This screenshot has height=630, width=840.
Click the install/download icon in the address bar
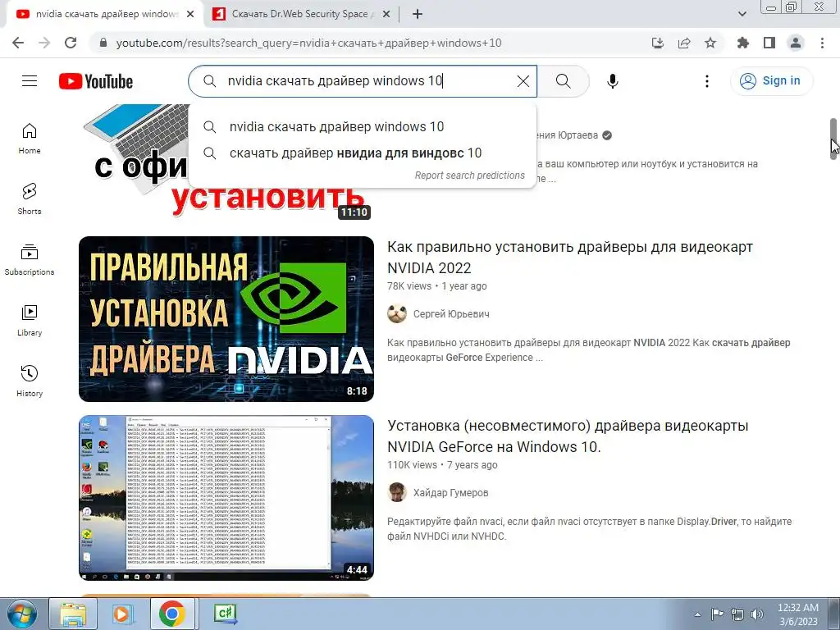[658, 43]
